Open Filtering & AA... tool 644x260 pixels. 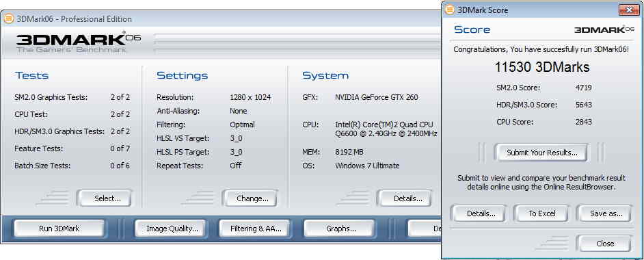[256, 229]
